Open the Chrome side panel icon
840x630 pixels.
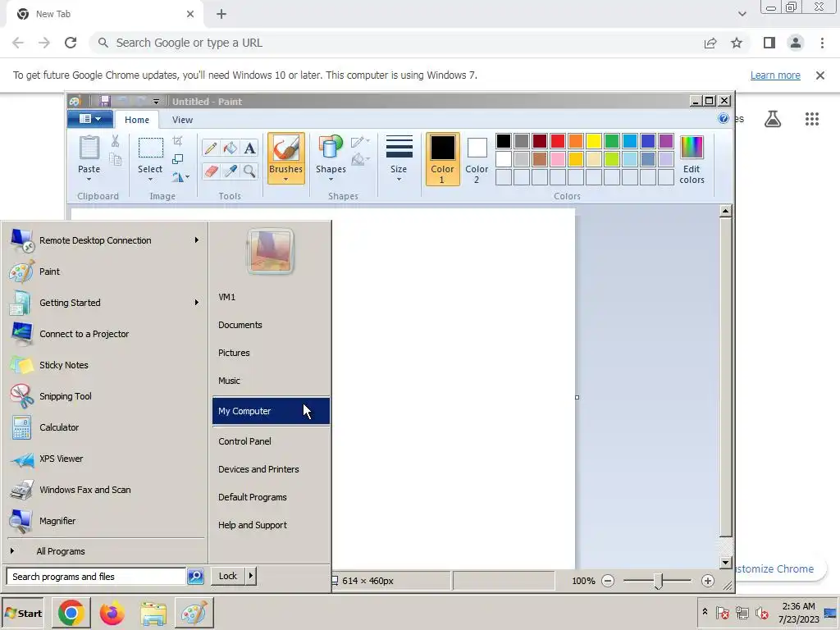click(x=769, y=43)
